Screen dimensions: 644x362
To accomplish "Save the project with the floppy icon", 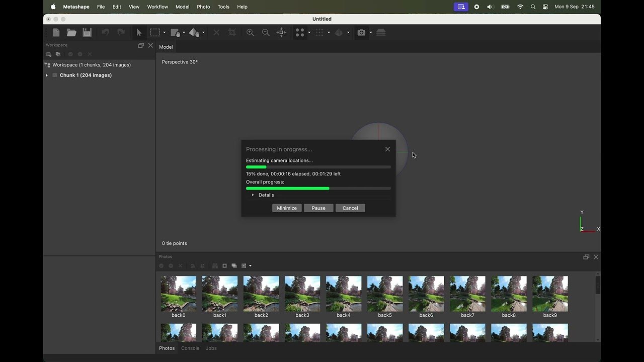I will click(87, 33).
